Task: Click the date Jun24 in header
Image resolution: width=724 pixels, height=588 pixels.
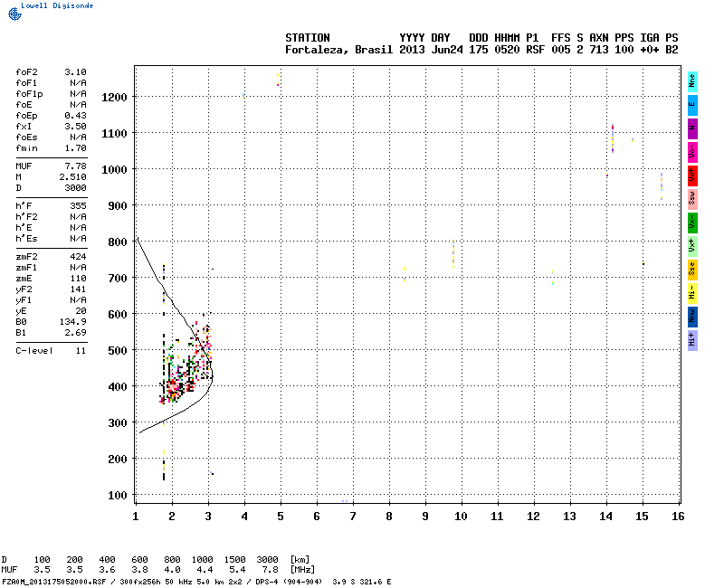Action: pos(447,50)
